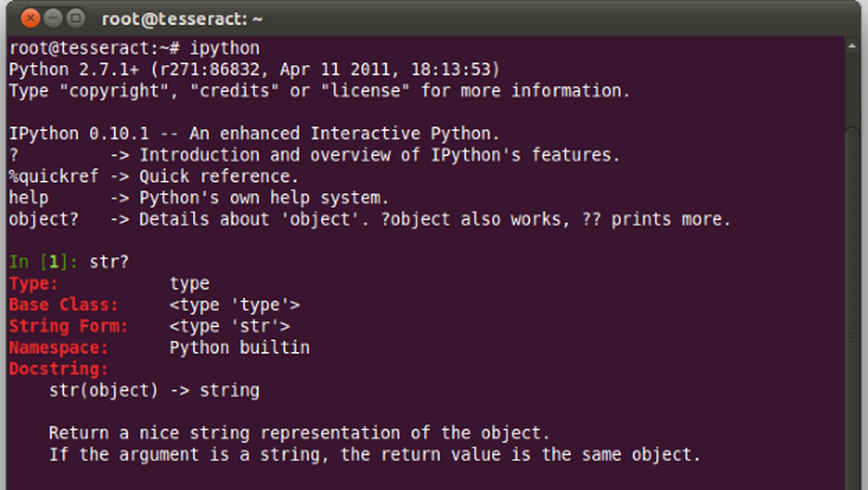Click the red 'Namespace:' label
The width and height of the screenshot is (868, 490).
(58, 348)
